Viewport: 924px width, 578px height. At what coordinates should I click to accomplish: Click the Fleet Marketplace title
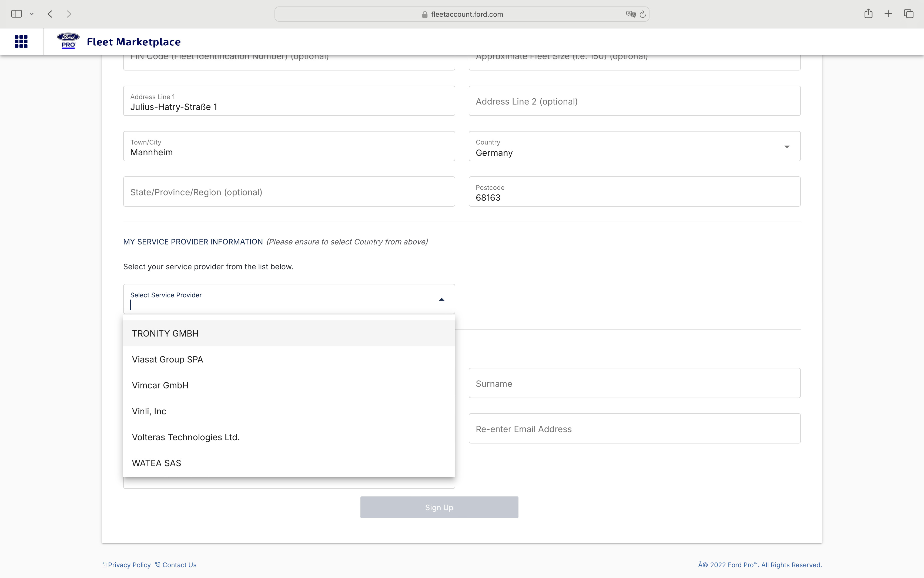tap(134, 42)
